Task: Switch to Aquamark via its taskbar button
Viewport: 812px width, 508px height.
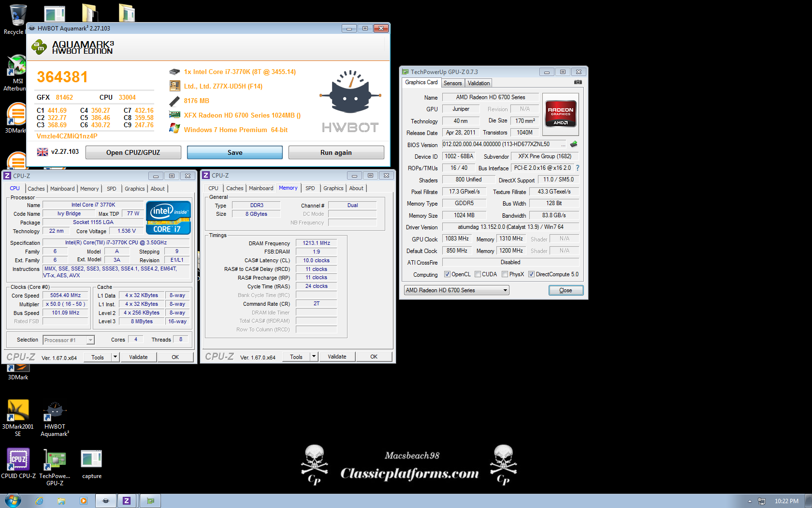Action: (x=105, y=501)
